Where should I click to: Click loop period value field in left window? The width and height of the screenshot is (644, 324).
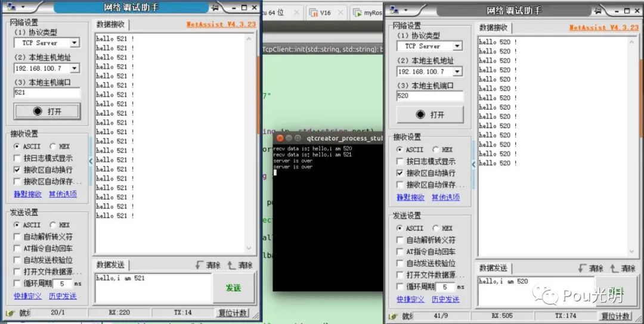tap(63, 283)
